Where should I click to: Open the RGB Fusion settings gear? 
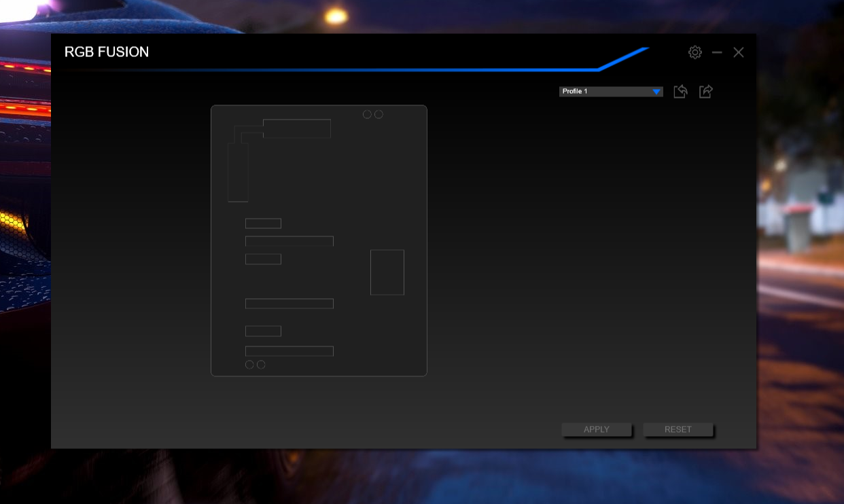pyautogui.click(x=694, y=52)
